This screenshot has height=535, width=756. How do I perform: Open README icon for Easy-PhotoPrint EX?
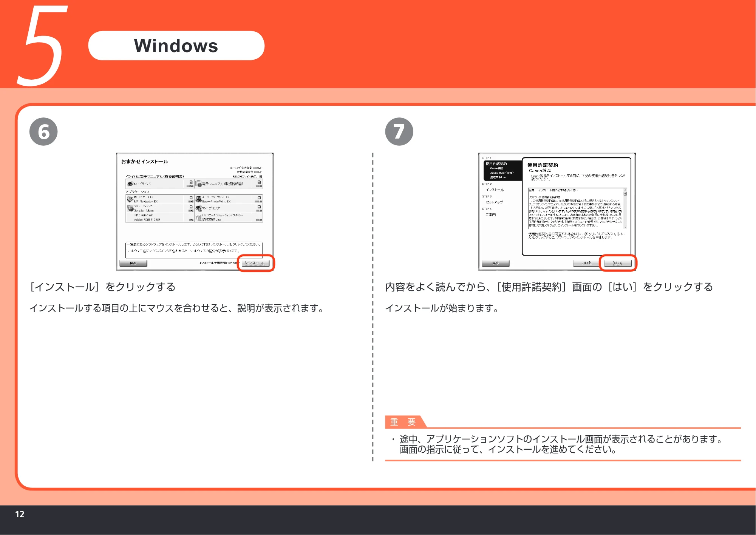pyautogui.click(x=259, y=197)
